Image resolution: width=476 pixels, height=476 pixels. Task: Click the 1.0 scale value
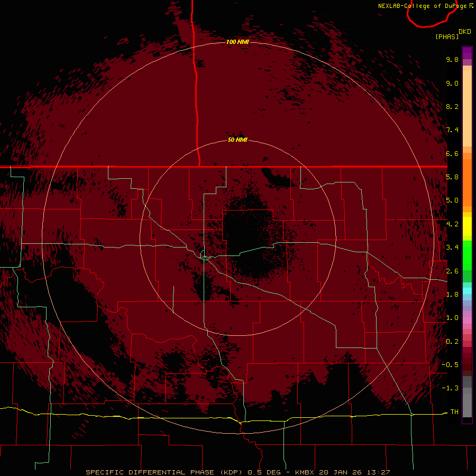452,318
